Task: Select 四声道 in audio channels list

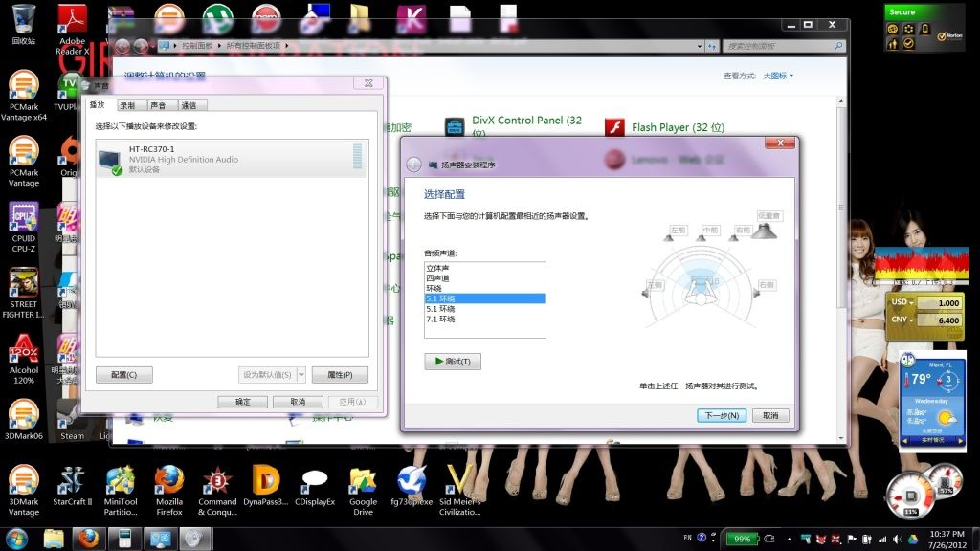Action: tap(484, 278)
